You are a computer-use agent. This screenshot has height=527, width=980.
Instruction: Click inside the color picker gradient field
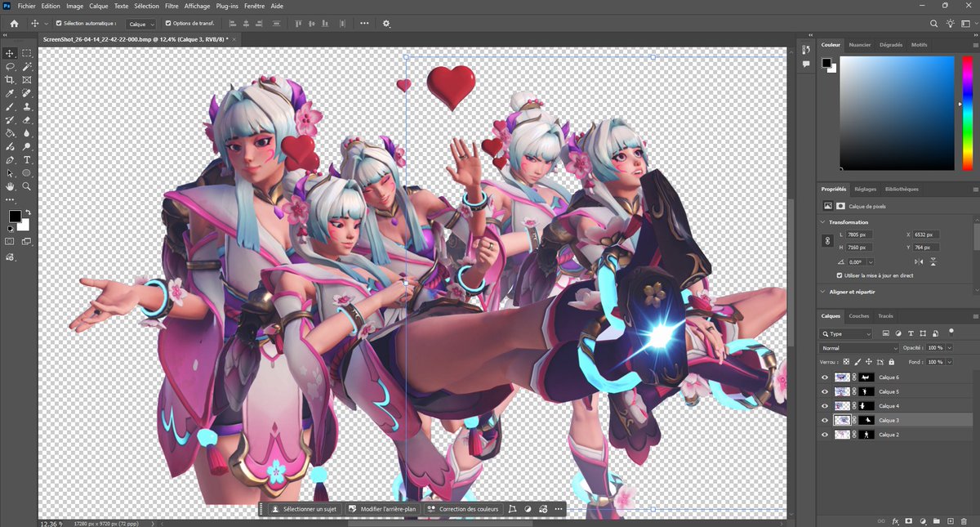pos(895,113)
